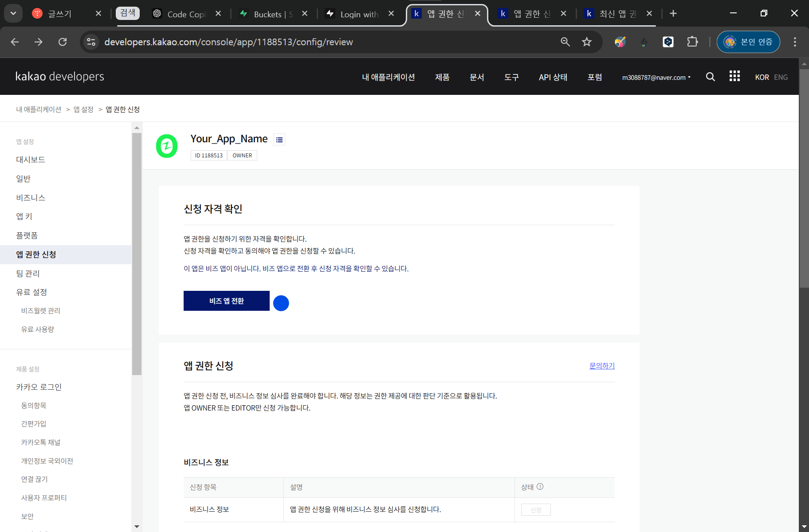Viewport: 809px width, 532px height.
Task: Switch to the Code Copi tab
Action: click(x=186, y=14)
